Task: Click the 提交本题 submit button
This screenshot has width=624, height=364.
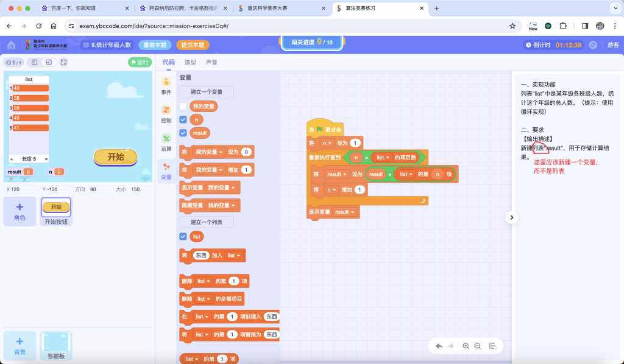Action: (x=193, y=45)
